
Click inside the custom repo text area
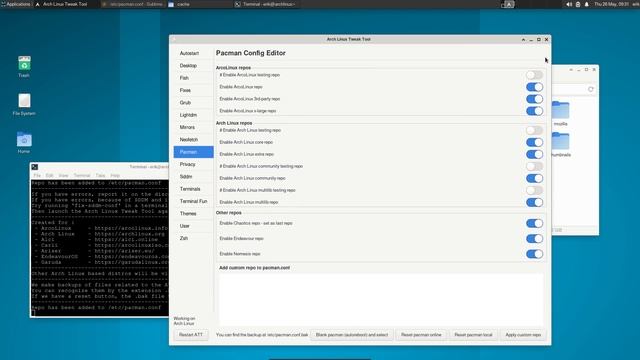coord(381,299)
